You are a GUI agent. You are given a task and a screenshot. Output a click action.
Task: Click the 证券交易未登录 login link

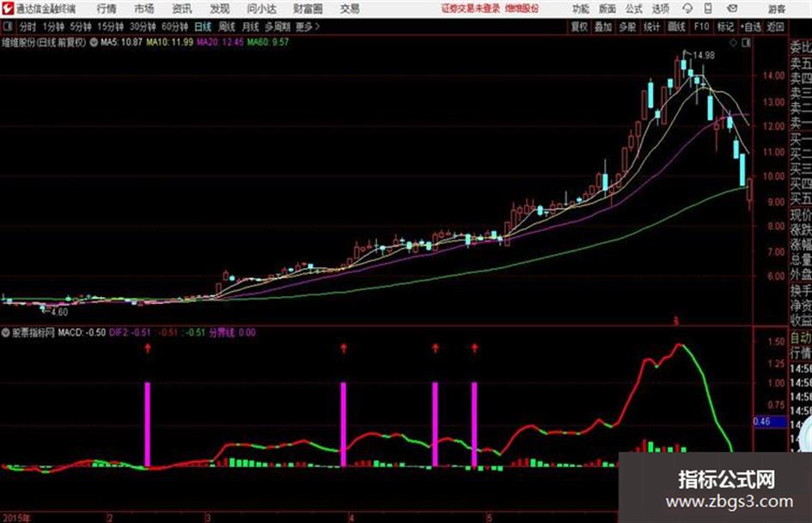pos(471,9)
